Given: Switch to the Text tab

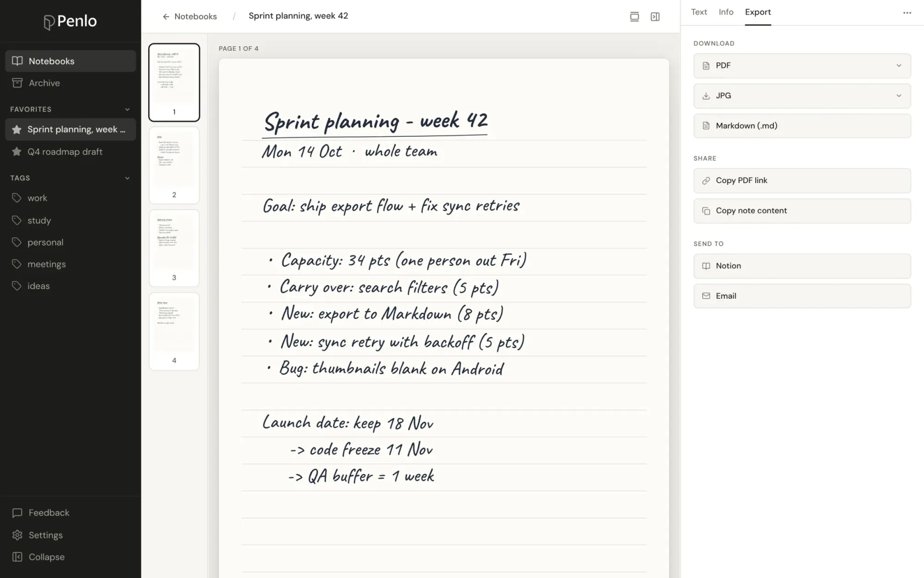Looking at the screenshot, I should point(699,12).
